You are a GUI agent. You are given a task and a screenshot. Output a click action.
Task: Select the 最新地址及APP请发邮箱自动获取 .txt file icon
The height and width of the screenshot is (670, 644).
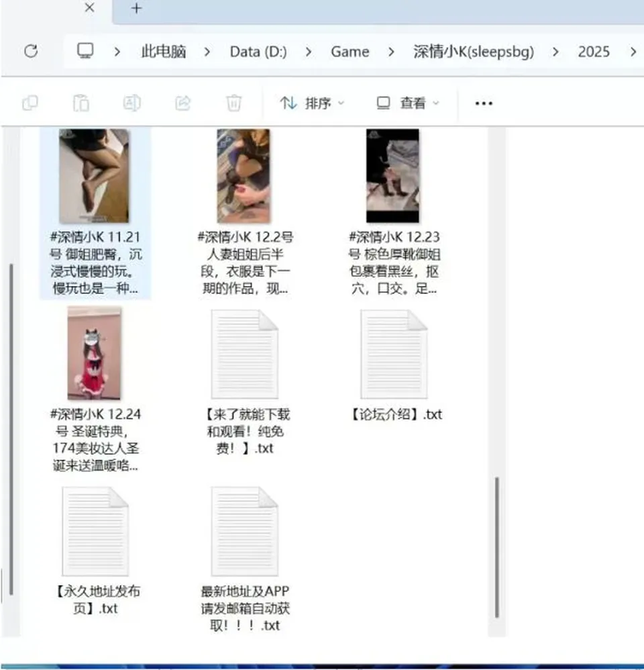coord(245,531)
